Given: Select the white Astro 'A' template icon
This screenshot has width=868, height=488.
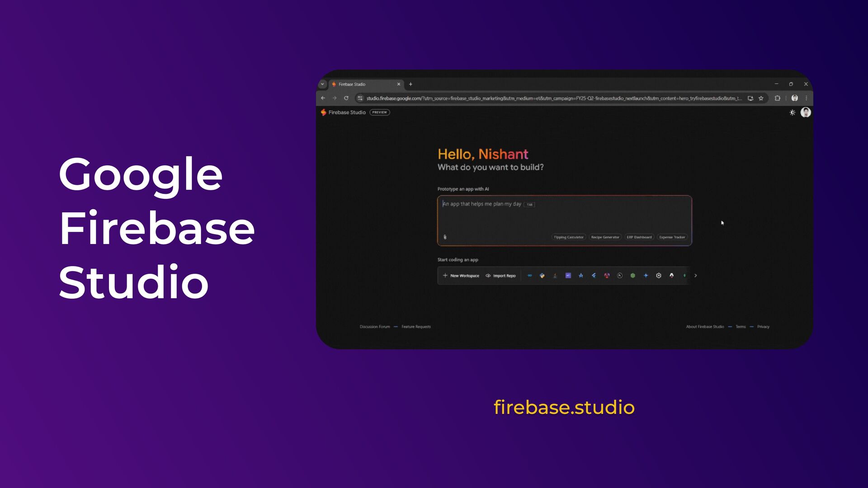Looking at the screenshot, I should tap(671, 275).
